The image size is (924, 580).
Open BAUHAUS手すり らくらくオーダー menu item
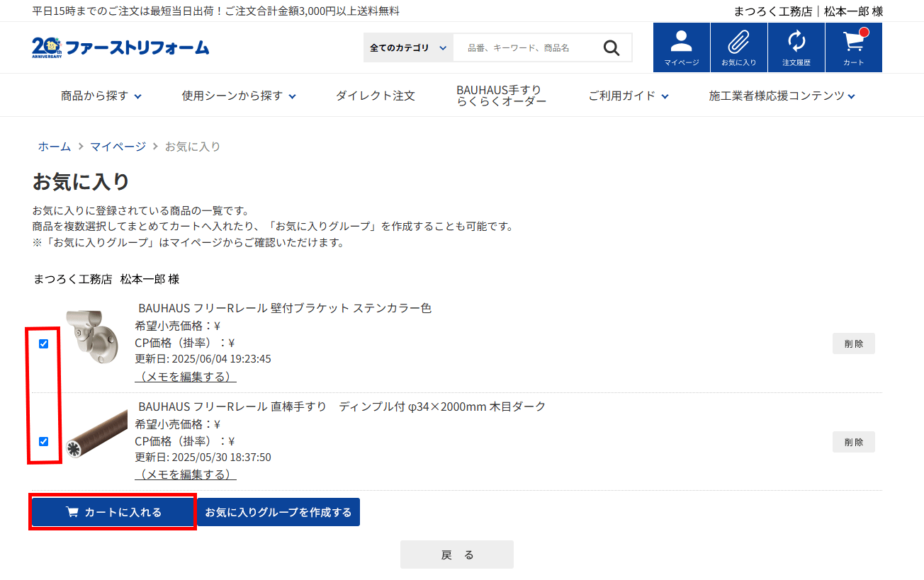pos(501,96)
